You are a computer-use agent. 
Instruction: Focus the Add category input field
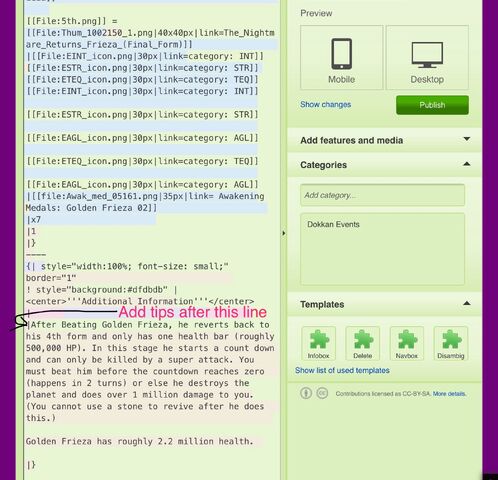coord(382,195)
